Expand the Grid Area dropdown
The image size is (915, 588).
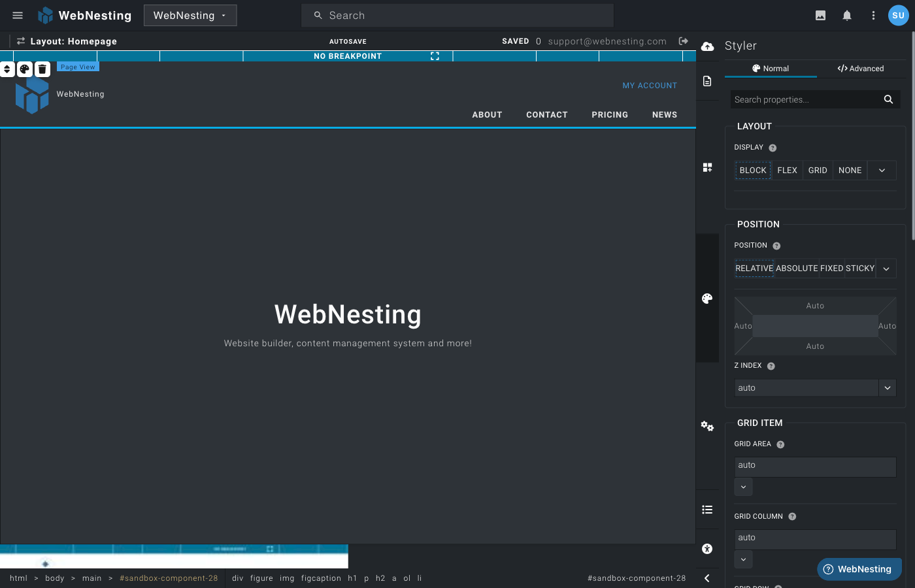tap(743, 487)
